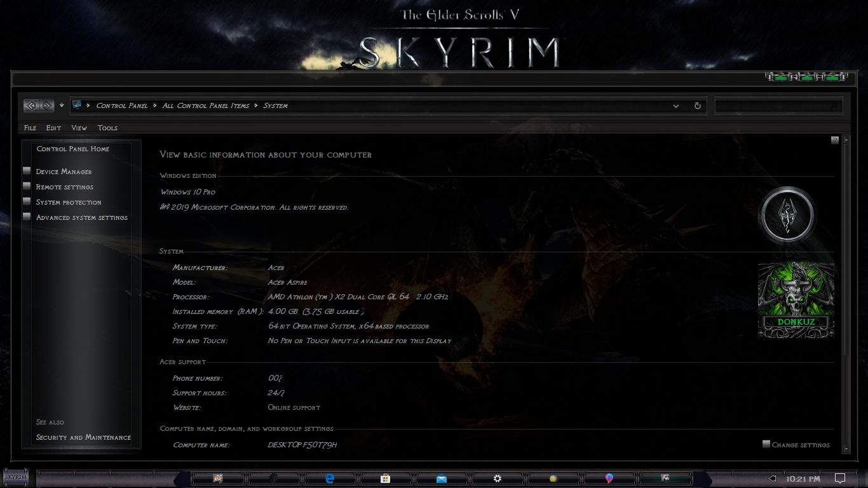
Task: Navigate to Control Panel breadcrumb
Action: pyautogui.click(x=122, y=105)
